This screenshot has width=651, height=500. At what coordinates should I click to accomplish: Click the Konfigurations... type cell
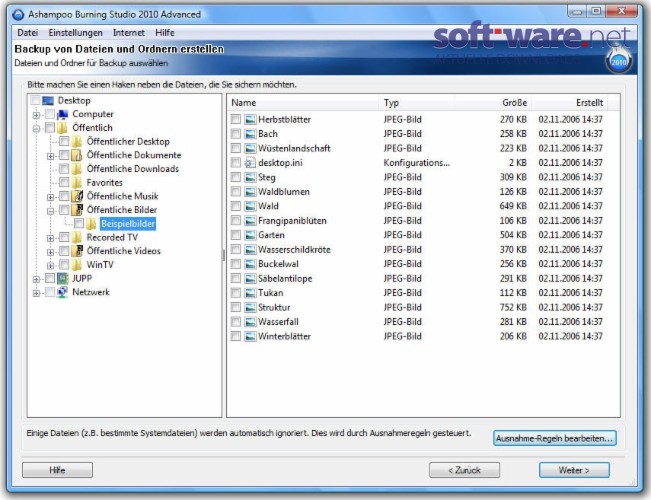(416, 163)
